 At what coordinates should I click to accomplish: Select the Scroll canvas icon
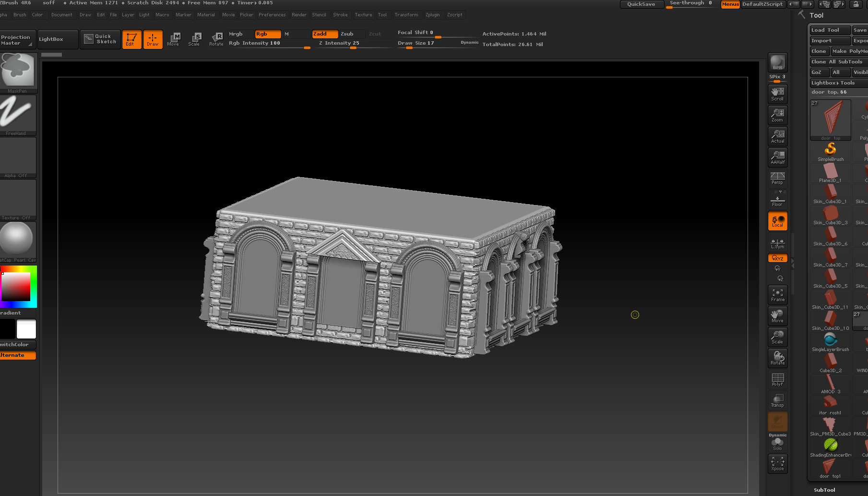(777, 94)
